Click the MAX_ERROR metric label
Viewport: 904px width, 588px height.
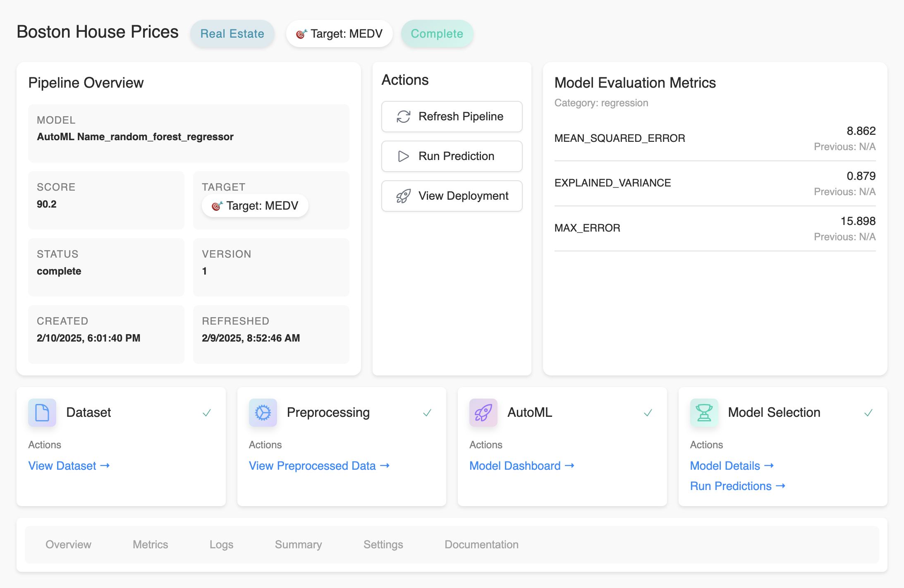(x=587, y=228)
